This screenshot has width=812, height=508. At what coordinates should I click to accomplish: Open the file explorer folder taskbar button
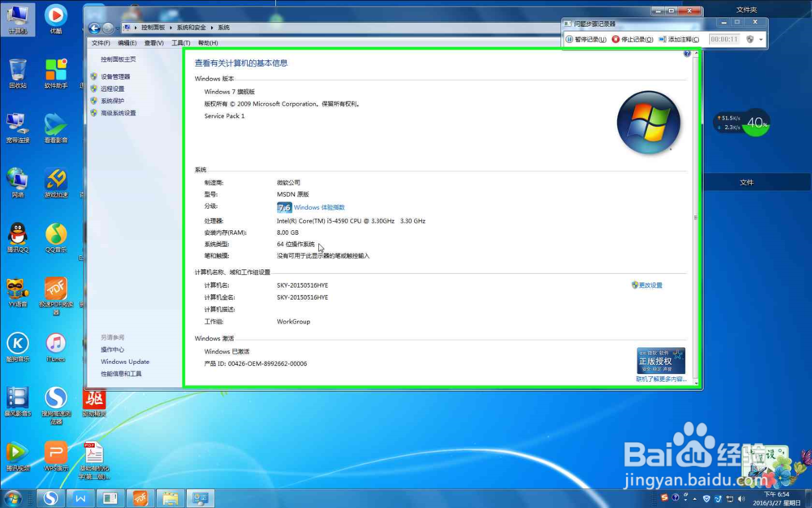(x=171, y=499)
